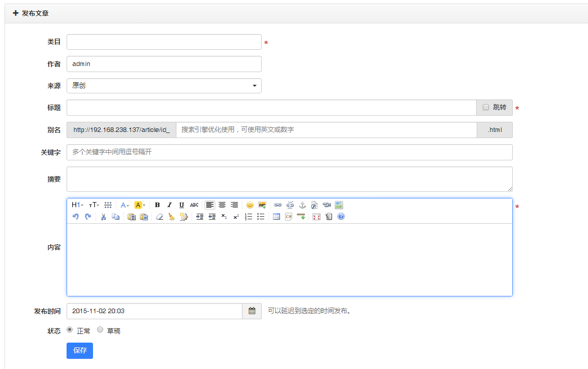The image size is (588, 369).
Task: Open the text background highlight color picker
Action: click(140, 205)
